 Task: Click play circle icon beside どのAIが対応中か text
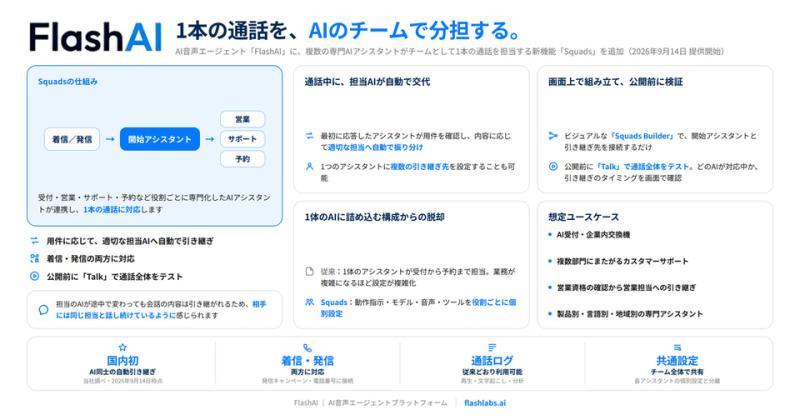coord(553,166)
